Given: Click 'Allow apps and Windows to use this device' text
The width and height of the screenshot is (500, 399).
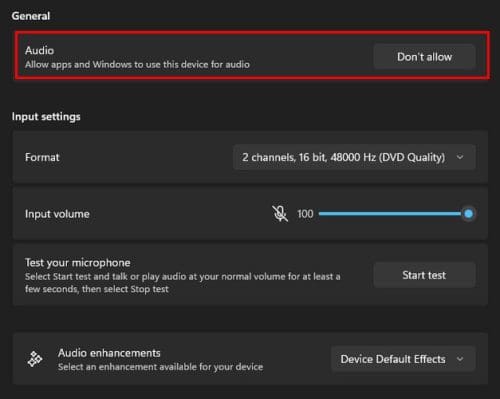Looking at the screenshot, I should [137, 64].
